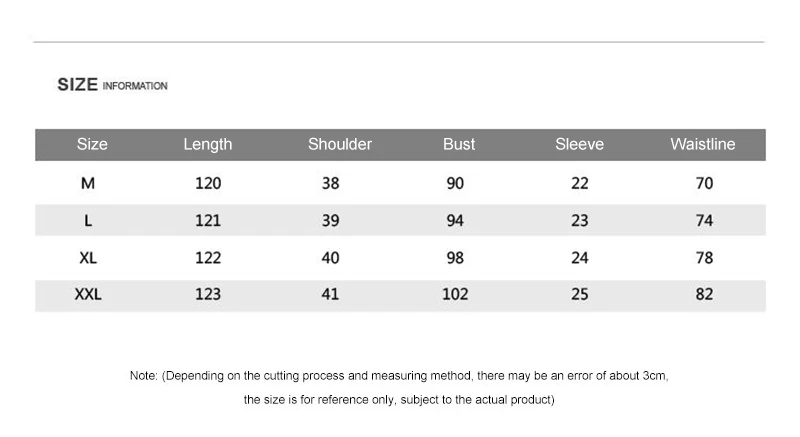Click the INFORMATION subtitle text
800x437 pixels.
pyautogui.click(x=135, y=86)
